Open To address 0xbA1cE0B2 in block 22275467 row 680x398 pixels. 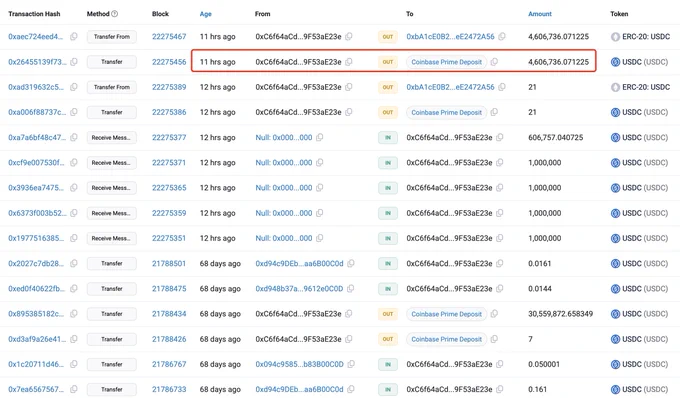click(450, 36)
